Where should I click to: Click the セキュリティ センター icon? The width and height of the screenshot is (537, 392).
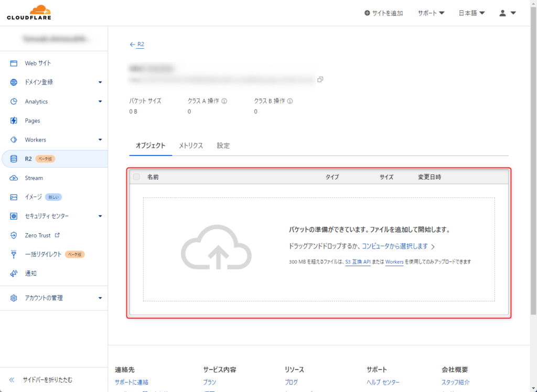tap(14, 216)
